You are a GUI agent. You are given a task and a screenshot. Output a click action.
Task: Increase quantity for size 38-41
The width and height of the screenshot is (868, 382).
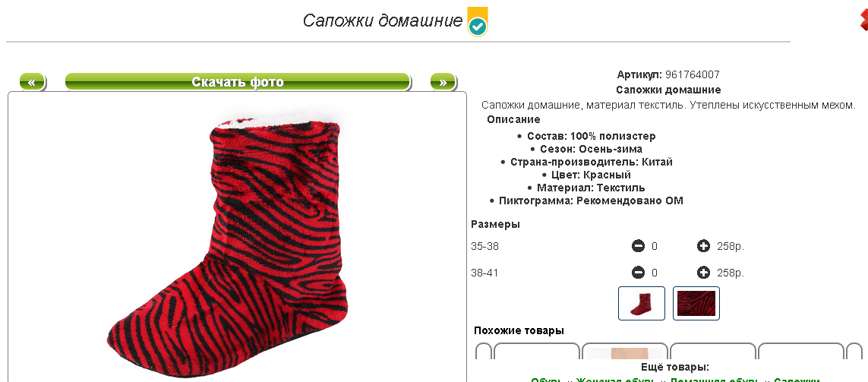(703, 273)
